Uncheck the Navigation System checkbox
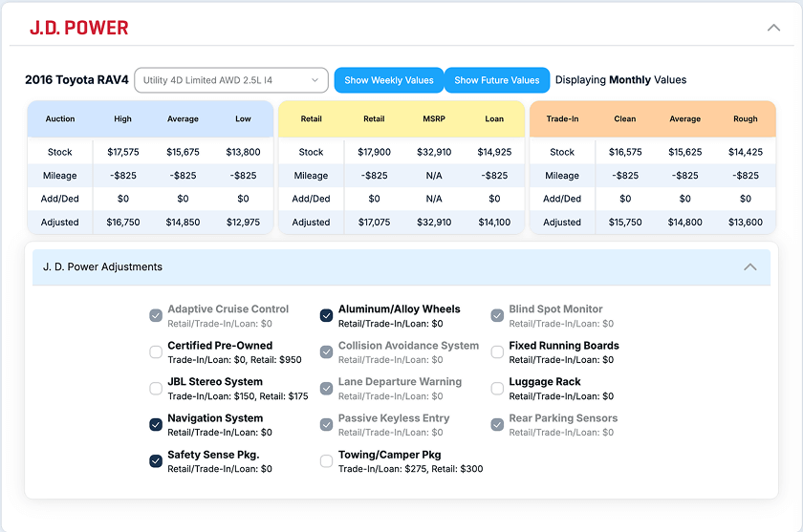This screenshot has width=803, height=532. point(156,425)
